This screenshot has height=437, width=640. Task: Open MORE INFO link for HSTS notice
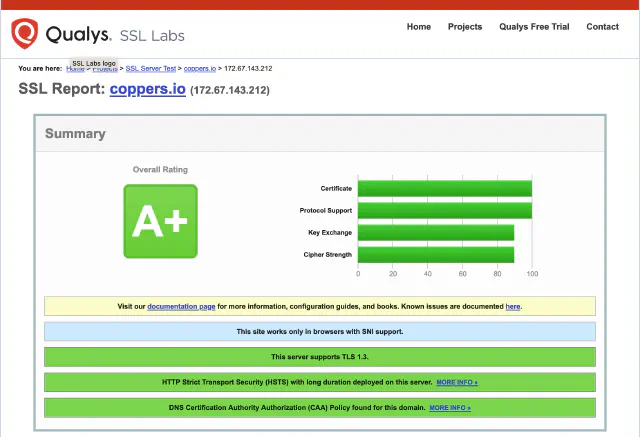(x=457, y=382)
